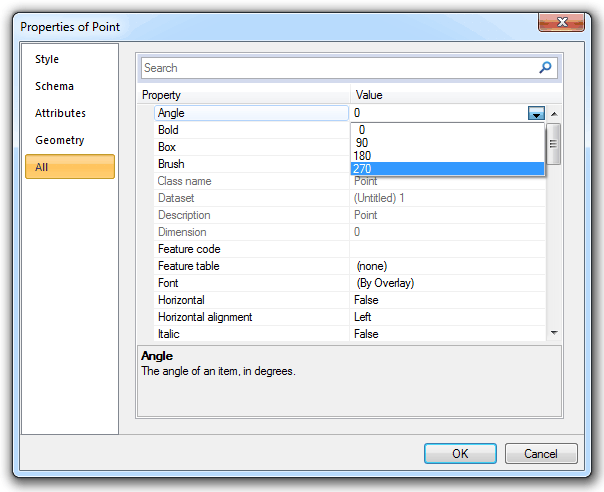The width and height of the screenshot is (604, 492).
Task: Click the property list scrollbar thumb
Action: coord(554,144)
